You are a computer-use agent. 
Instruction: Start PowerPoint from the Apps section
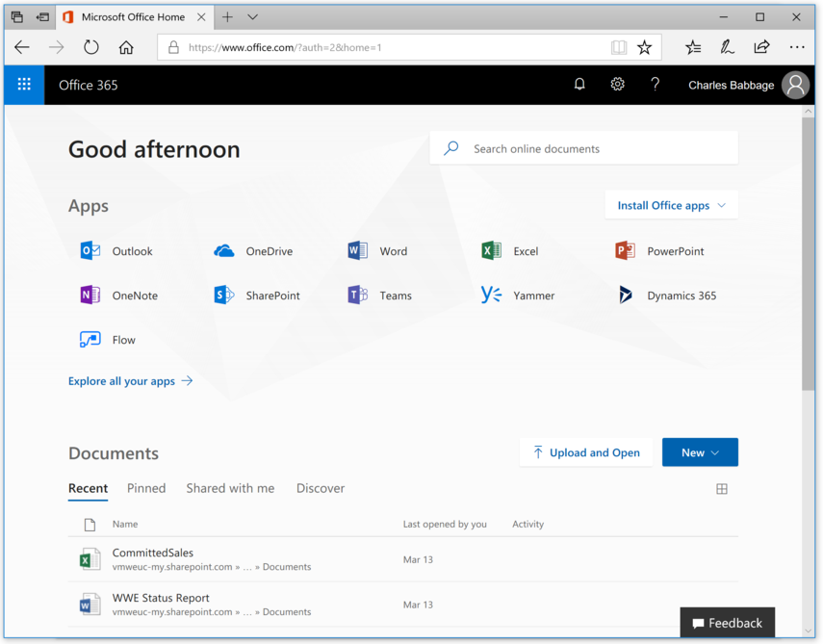tap(625, 251)
